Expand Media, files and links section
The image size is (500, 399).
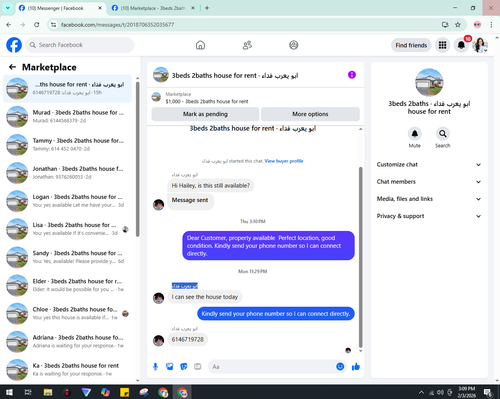[x=429, y=199]
